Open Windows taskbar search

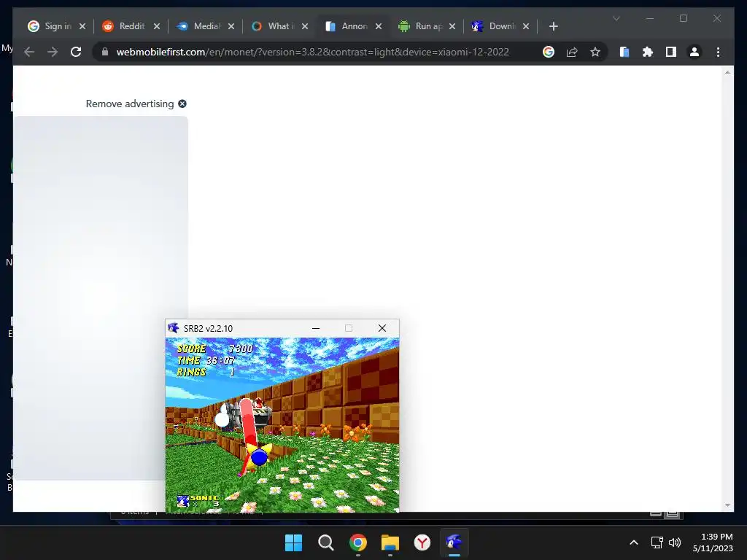click(x=326, y=542)
